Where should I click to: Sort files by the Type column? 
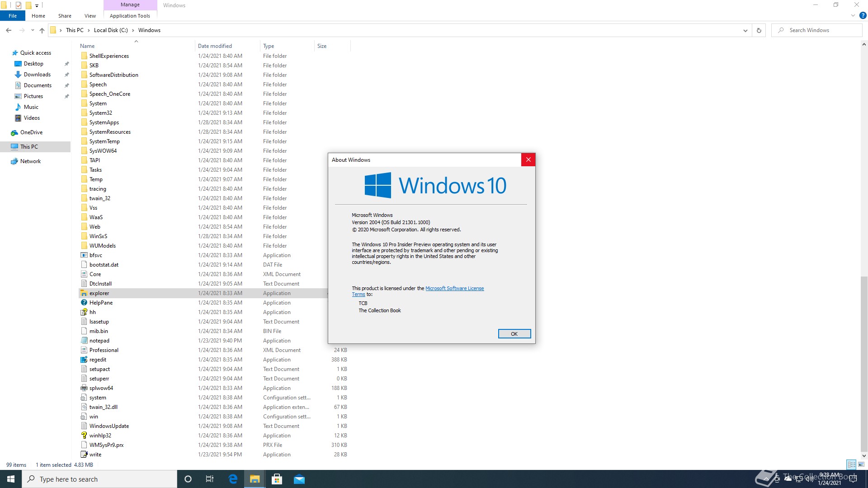click(x=287, y=46)
